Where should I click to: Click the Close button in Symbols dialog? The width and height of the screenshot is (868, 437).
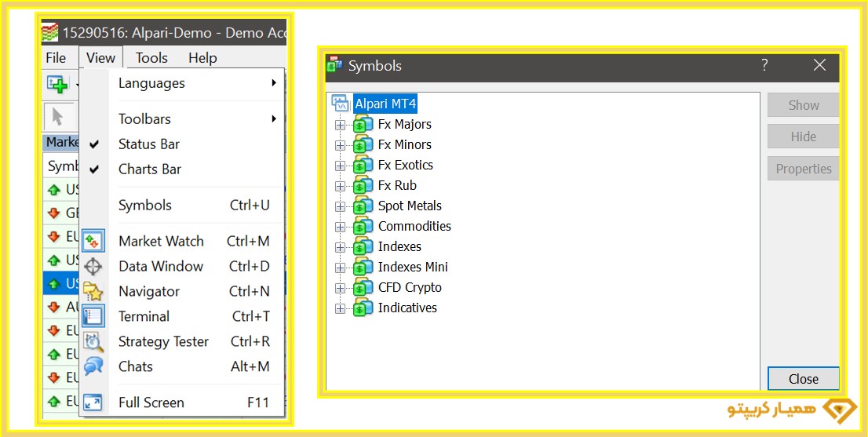pos(803,379)
